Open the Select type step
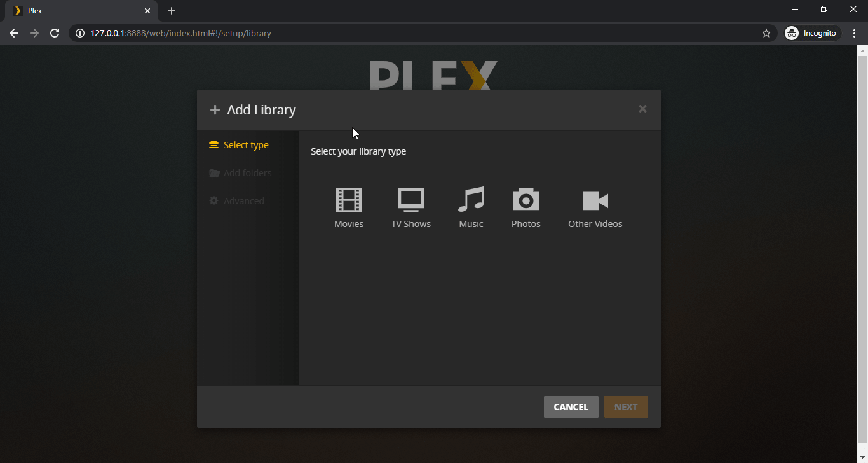 [246, 145]
